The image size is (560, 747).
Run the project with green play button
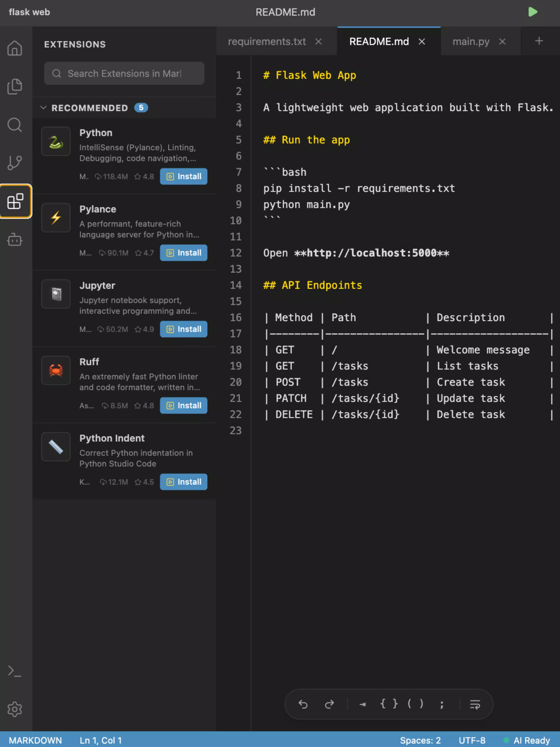533,12
